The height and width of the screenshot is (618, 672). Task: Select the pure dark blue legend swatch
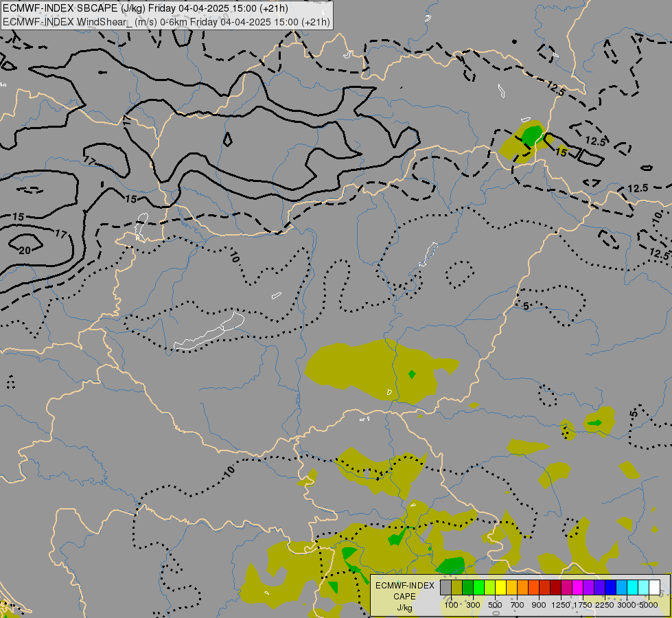point(611,588)
